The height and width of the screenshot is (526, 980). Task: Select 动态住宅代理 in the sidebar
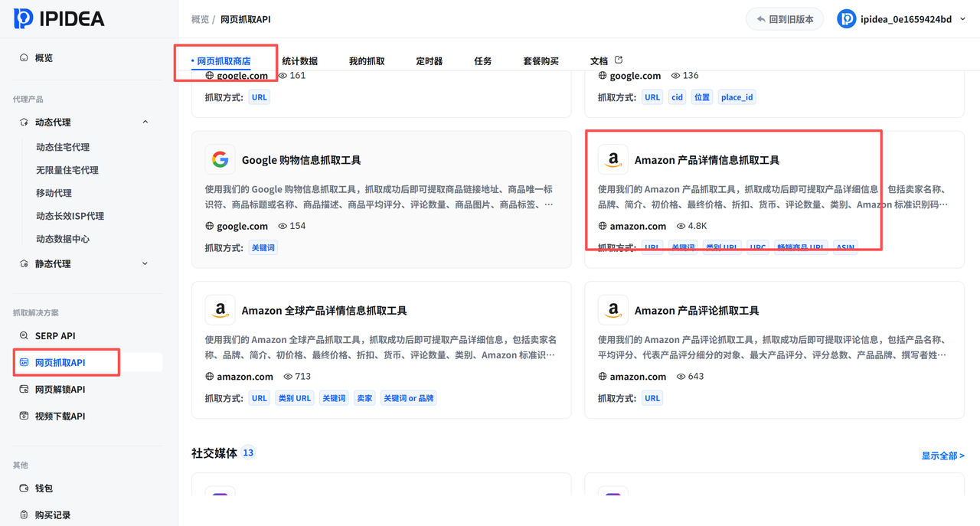[x=63, y=147]
